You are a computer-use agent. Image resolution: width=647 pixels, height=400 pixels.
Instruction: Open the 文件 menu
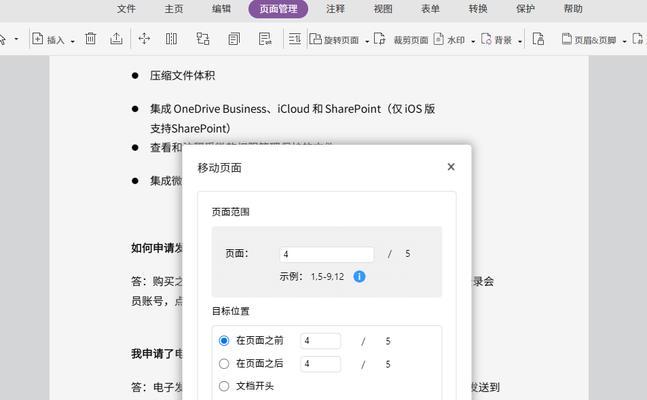(126, 9)
